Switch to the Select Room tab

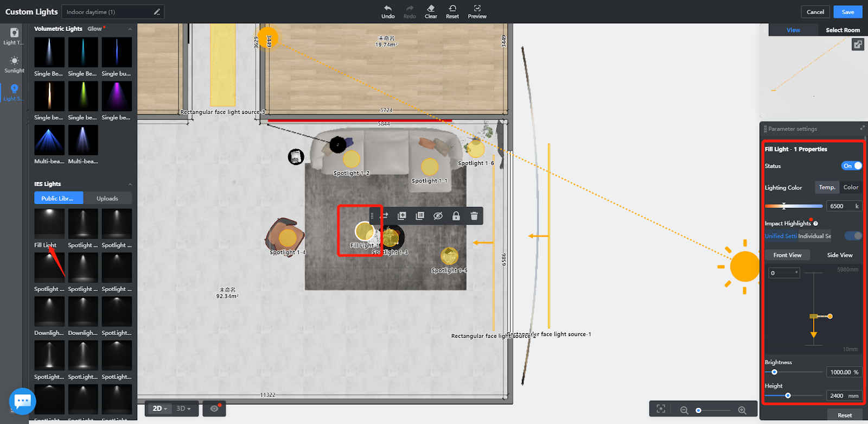[x=843, y=30]
